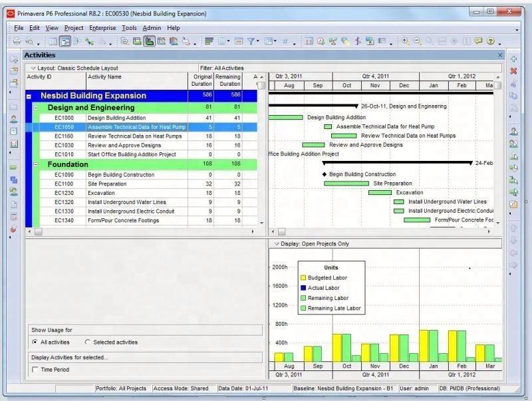
Task: Select the EC1100 Site Preparation activity row
Action: [106, 184]
